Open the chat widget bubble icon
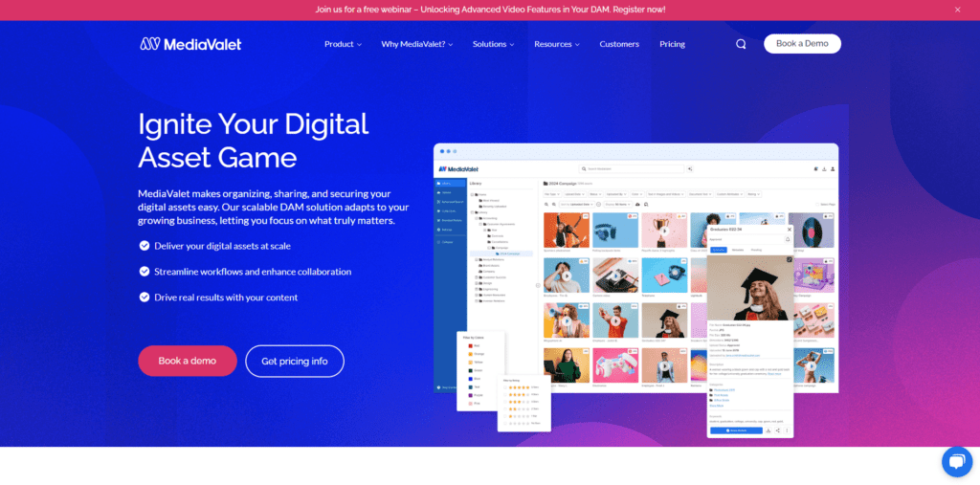 (x=956, y=461)
